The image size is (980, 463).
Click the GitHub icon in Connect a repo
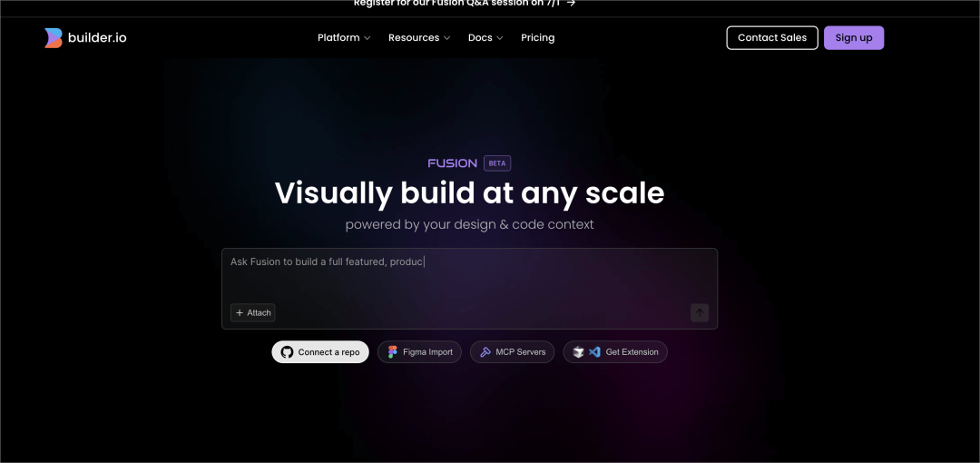287,352
